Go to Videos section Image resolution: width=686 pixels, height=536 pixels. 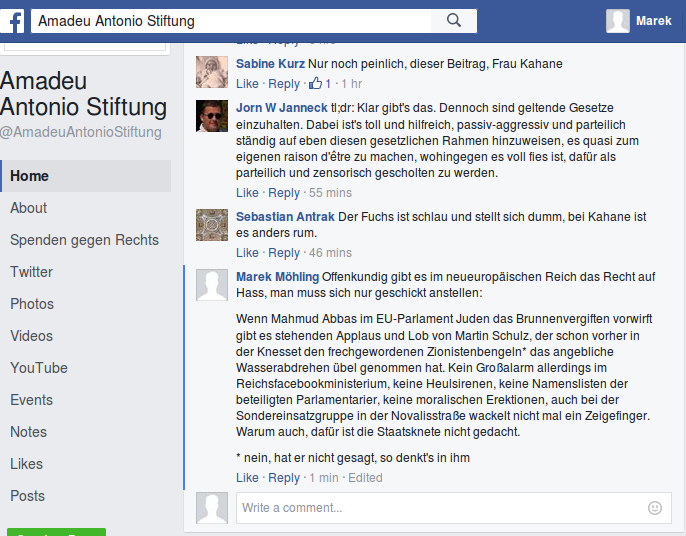[32, 336]
